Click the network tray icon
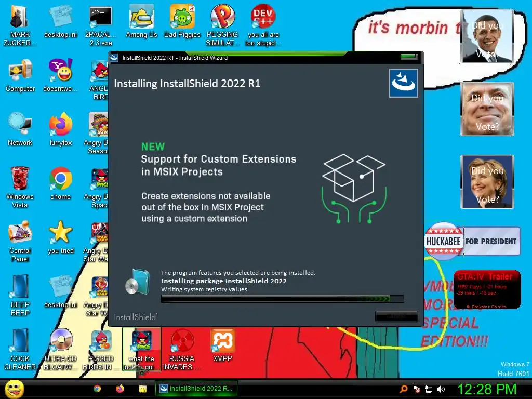This screenshot has height=399, width=532. [x=429, y=389]
